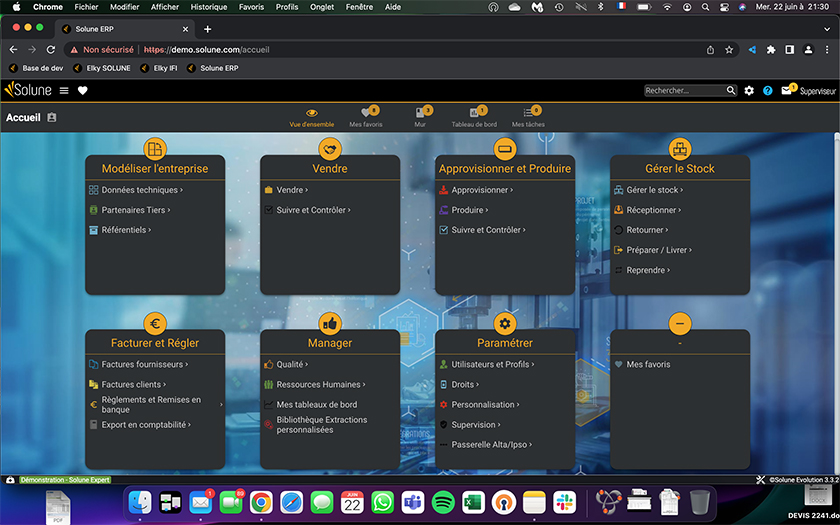This screenshot has width=840, height=525.
Task: Open the mail notifications envelope icon
Action: point(786,91)
